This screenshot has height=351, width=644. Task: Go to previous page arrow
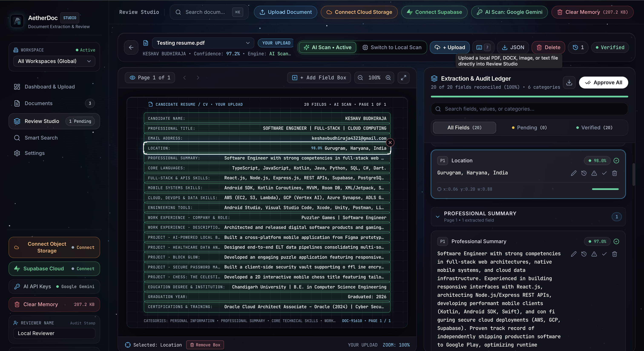pos(184,78)
